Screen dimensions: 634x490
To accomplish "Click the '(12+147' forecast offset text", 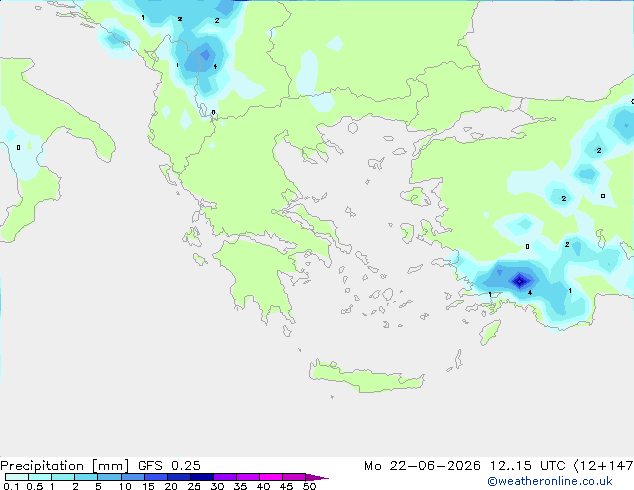I will click(x=604, y=466).
